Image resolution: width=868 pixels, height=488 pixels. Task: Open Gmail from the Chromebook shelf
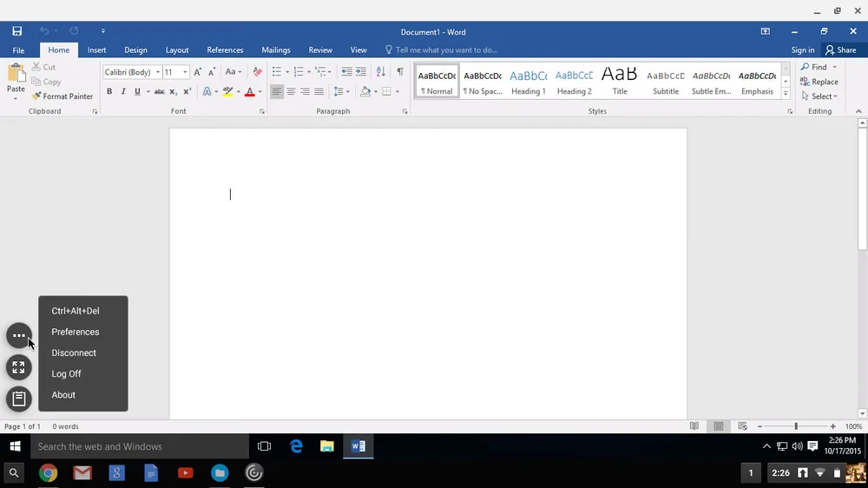click(82, 473)
